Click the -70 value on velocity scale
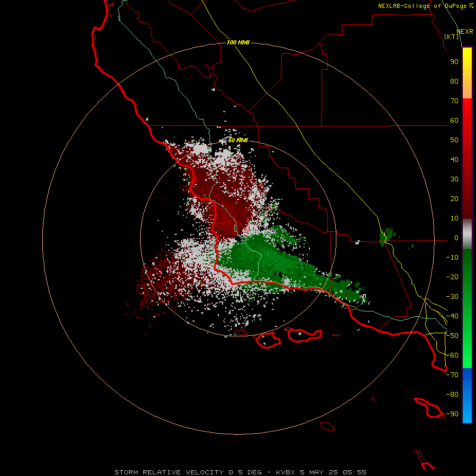 tap(452, 375)
